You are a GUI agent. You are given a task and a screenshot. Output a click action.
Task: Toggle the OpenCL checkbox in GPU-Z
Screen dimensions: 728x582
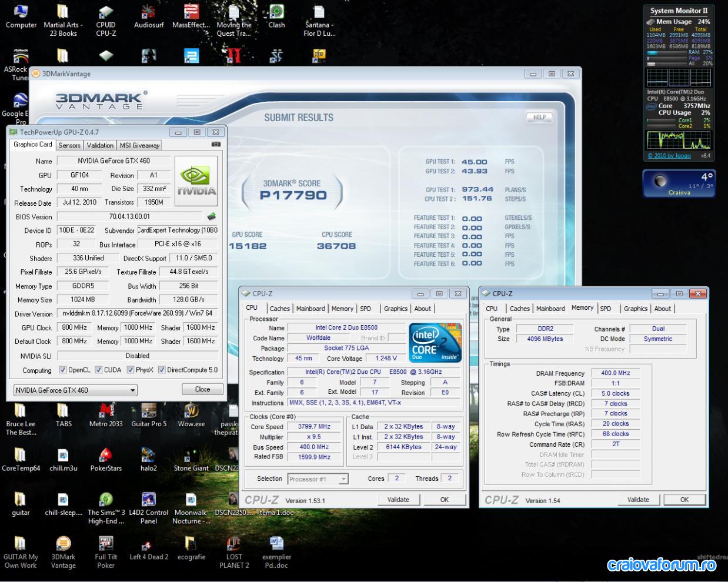click(x=63, y=370)
